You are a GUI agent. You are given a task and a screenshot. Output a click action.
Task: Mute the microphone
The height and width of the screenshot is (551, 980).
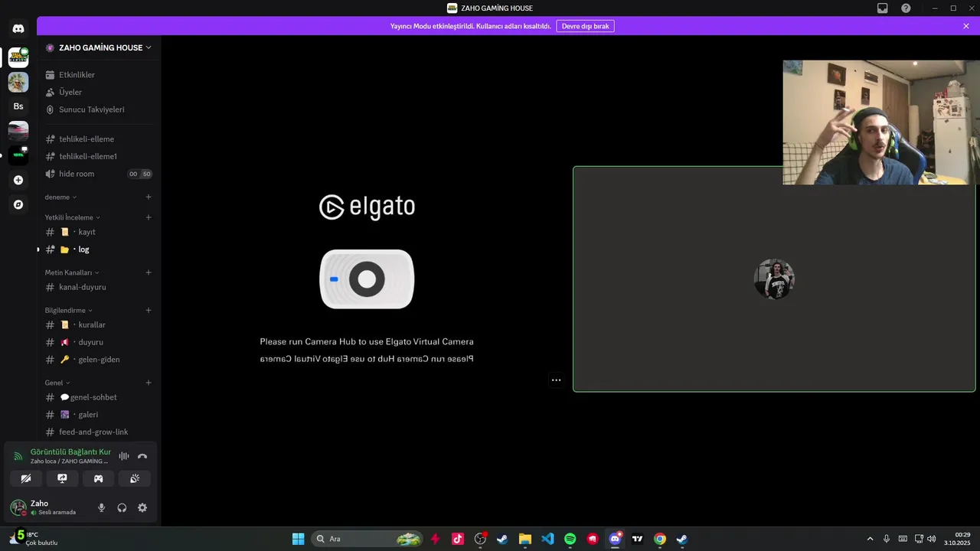pyautogui.click(x=101, y=507)
